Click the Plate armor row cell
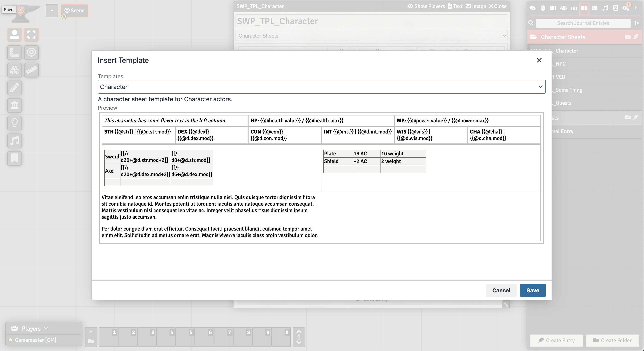The height and width of the screenshot is (351, 644). pyautogui.click(x=338, y=153)
